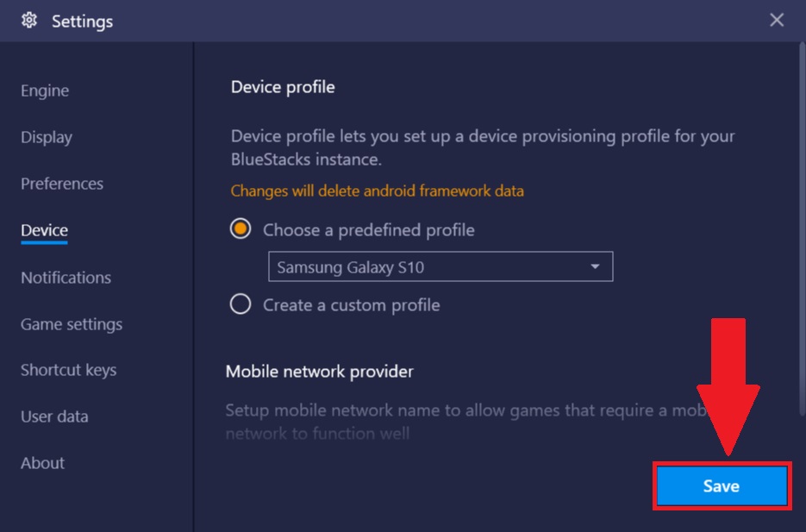This screenshot has width=806, height=532.
Task: Go to Game settings section
Action: (71, 323)
